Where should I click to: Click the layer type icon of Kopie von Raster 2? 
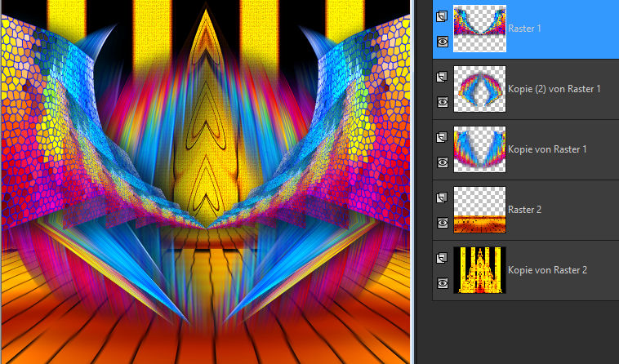click(x=442, y=258)
